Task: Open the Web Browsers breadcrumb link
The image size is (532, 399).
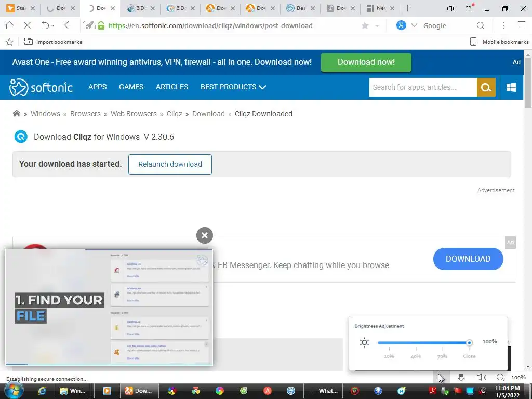Action: point(134,114)
